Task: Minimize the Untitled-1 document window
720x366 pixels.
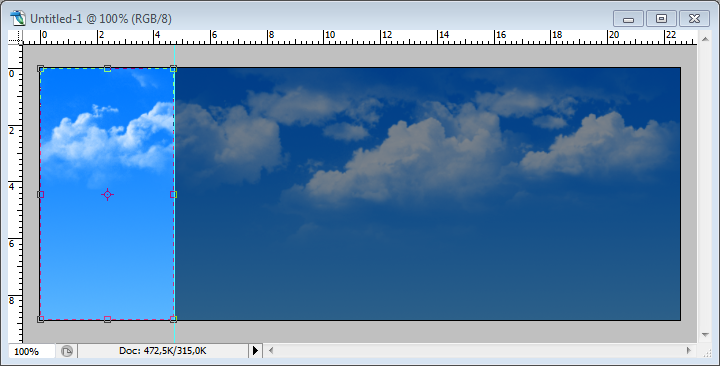Action: click(628, 19)
